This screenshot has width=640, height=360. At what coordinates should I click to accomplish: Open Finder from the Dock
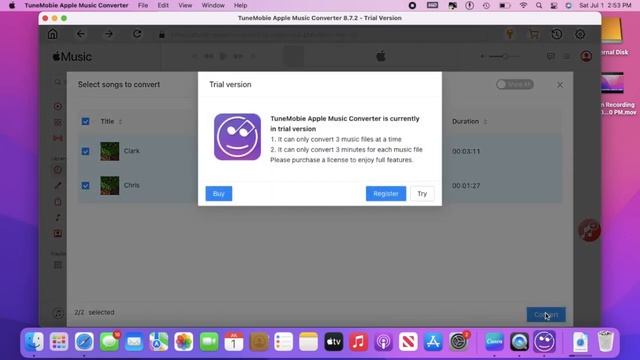[x=34, y=341]
